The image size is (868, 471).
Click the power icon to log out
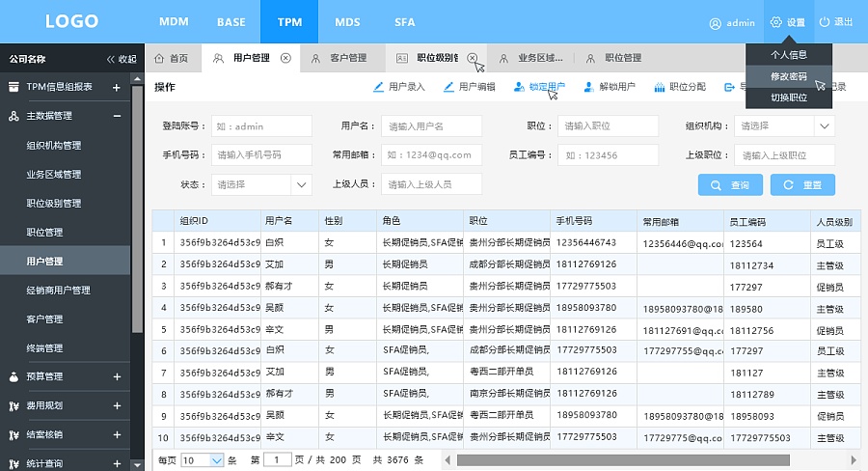825,22
